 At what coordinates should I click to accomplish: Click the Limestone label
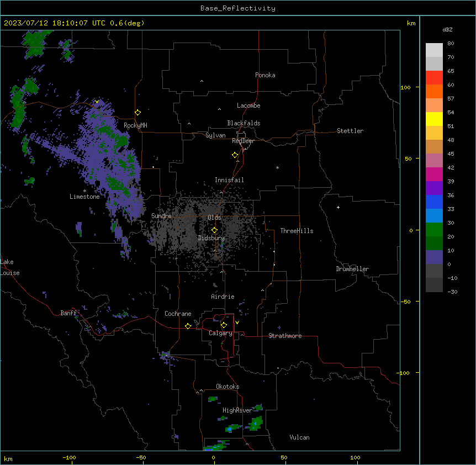(84, 197)
